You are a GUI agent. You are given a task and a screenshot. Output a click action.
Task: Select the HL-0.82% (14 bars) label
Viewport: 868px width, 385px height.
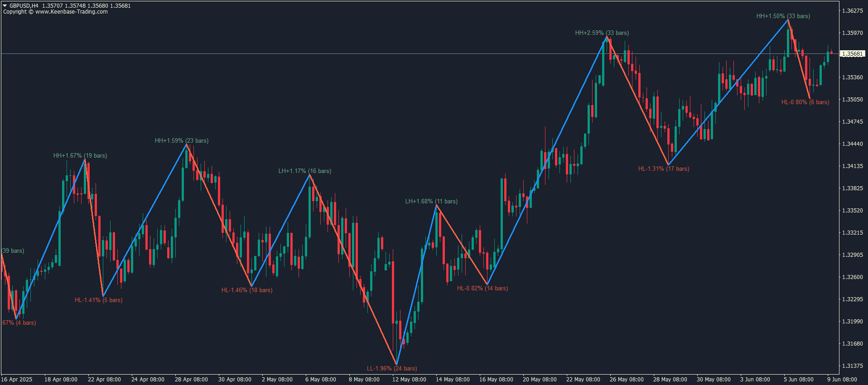pos(482,289)
